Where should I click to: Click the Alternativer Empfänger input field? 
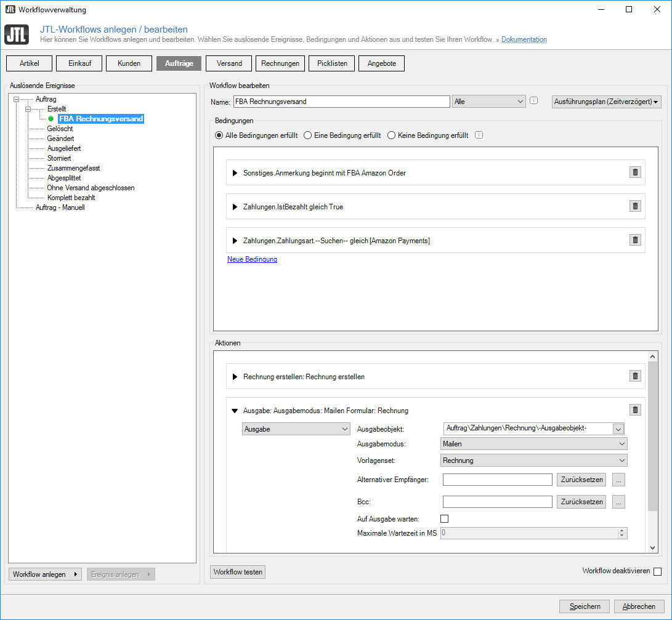pos(497,480)
